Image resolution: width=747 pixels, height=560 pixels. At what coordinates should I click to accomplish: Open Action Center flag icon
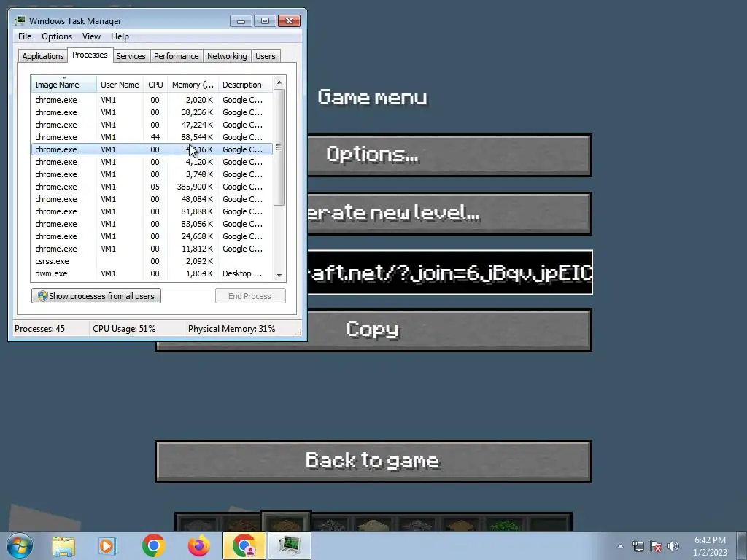pyautogui.click(x=656, y=546)
